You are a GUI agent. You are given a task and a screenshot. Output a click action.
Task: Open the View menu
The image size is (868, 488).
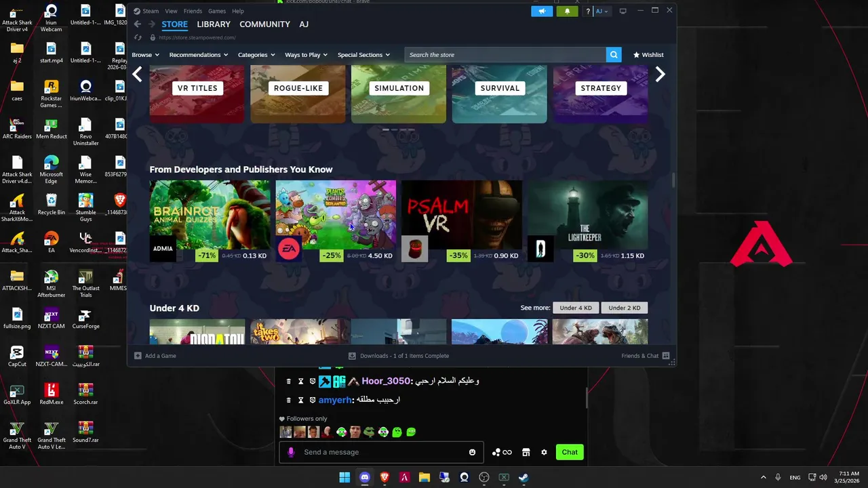(x=171, y=12)
